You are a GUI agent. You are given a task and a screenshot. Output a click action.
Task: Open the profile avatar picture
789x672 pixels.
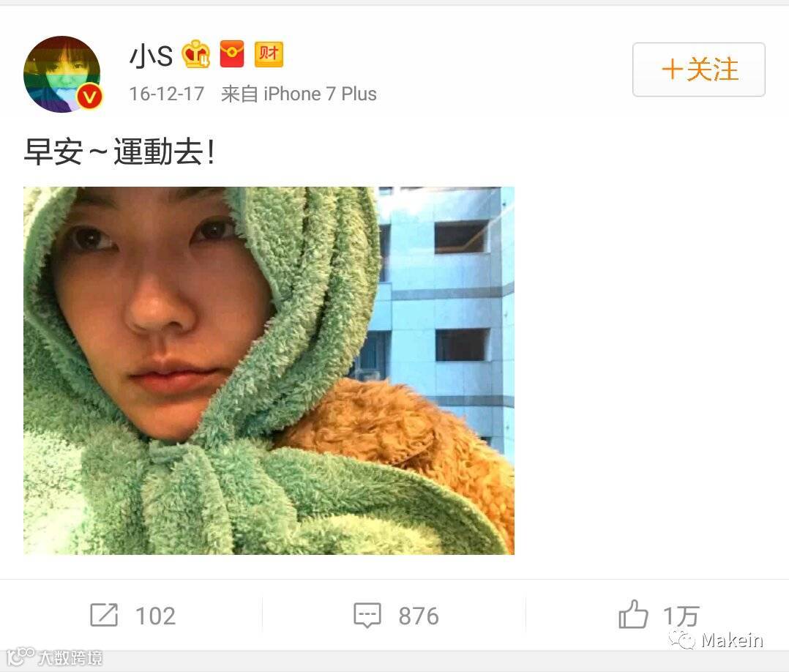(x=62, y=74)
